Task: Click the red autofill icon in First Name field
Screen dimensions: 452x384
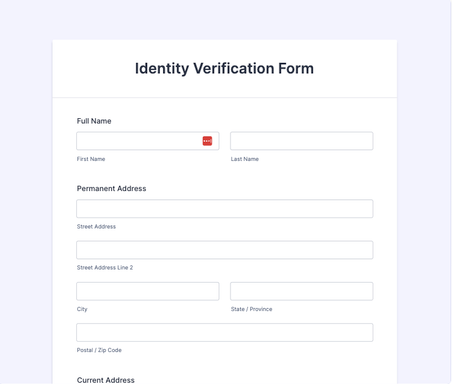Action: pos(207,141)
